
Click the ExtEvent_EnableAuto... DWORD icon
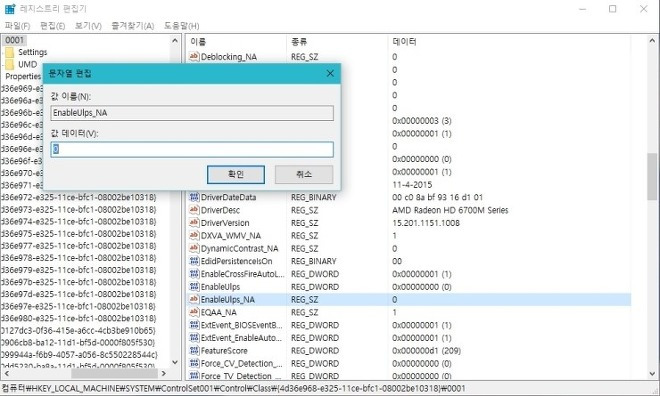click(194, 338)
